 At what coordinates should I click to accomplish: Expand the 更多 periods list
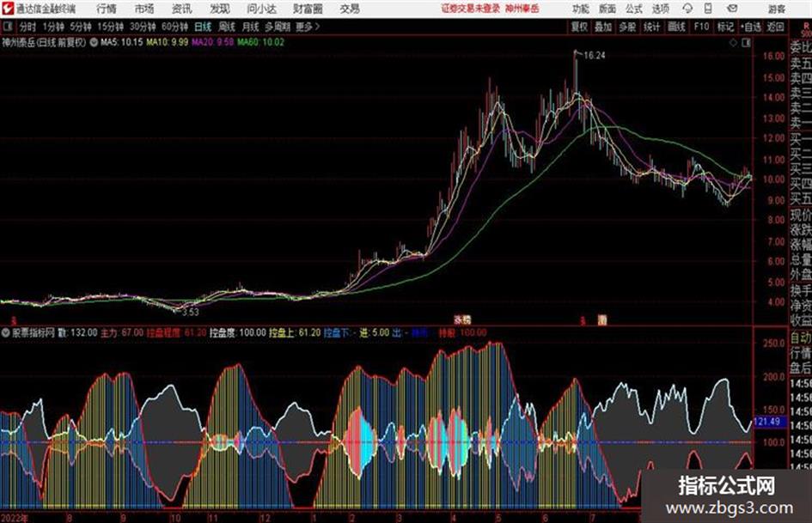[x=308, y=27]
